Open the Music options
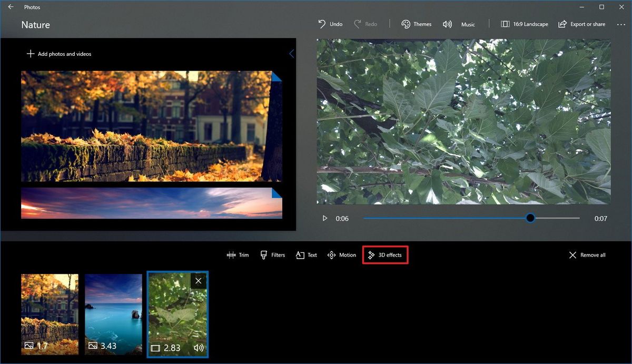 tap(458, 24)
